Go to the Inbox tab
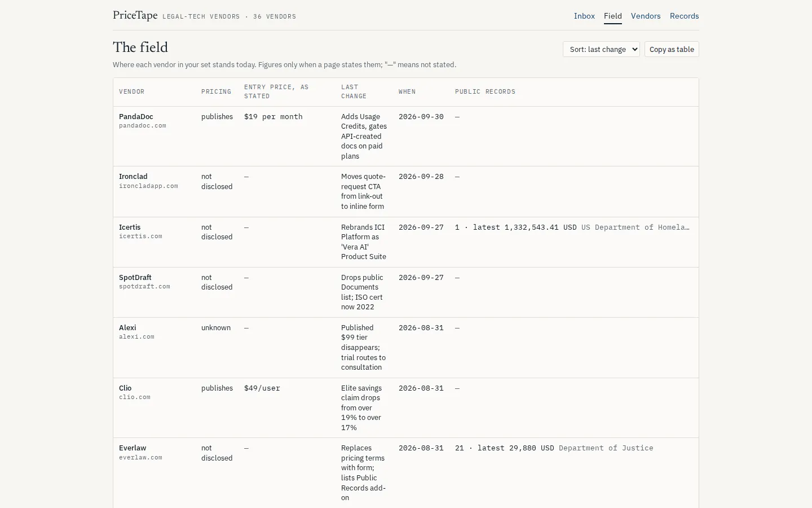The image size is (812, 508). coord(584,16)
